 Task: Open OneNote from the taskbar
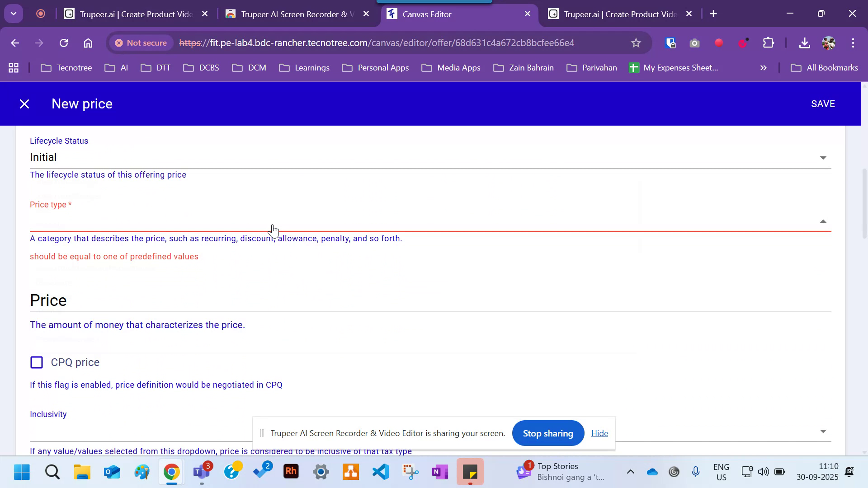[x=439, y=472]
